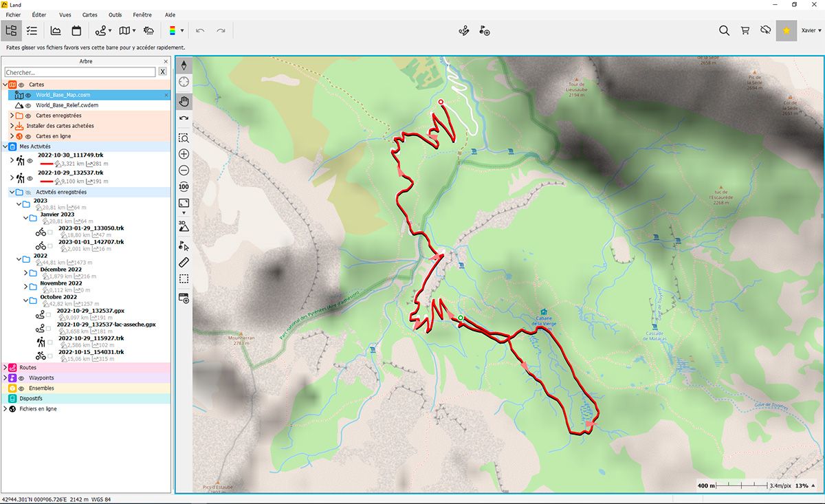Open the Outils menu
The image size is (825, 504).
(115, 14)
